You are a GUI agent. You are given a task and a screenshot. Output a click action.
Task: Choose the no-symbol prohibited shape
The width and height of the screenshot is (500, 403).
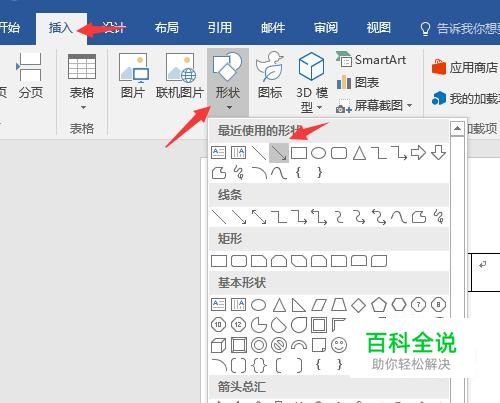click(x=279, y=345)
